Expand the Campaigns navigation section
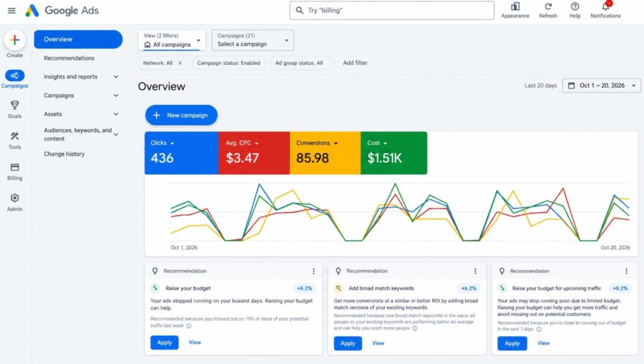Screen dimensions: 644x364 coord(116,96)
